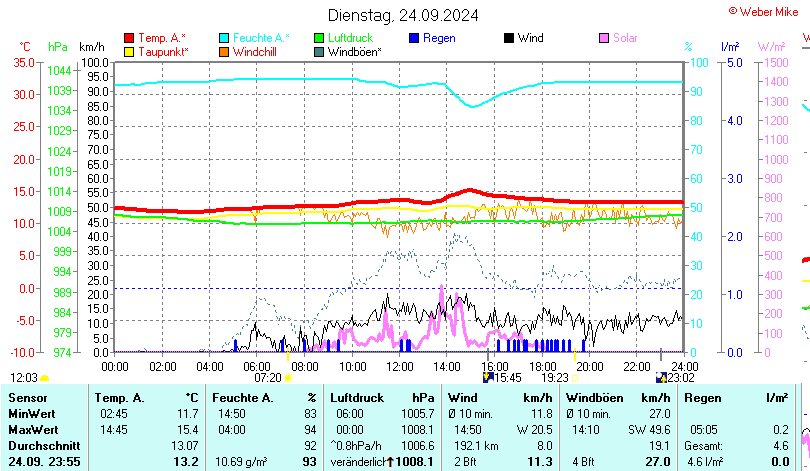Click the moon icon beside 15:45

point(488,378)
